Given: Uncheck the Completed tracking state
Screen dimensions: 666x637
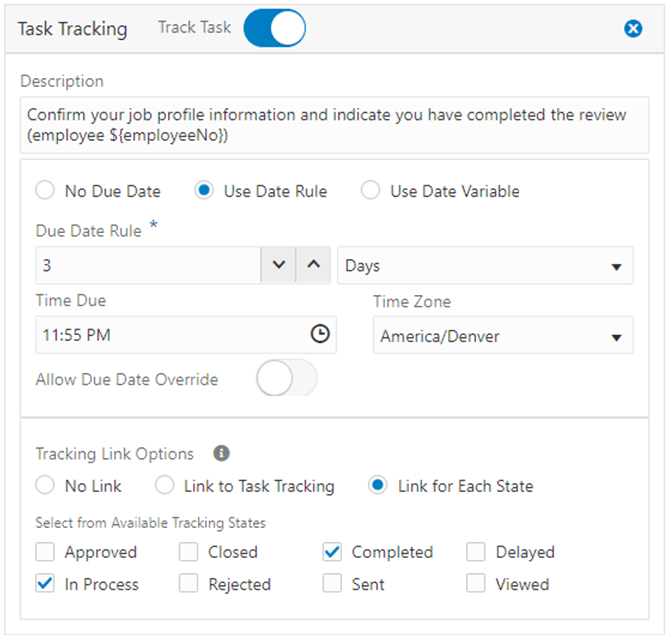Looking at the screenshot, I should coord(332,552).
